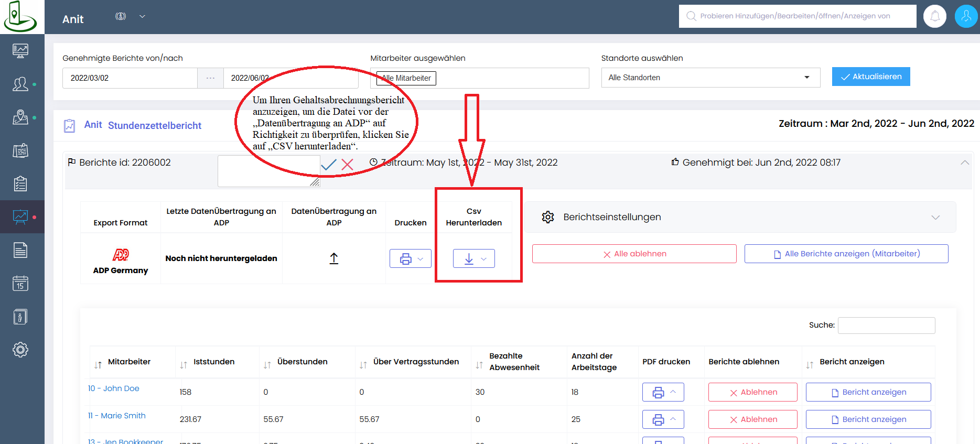Open the Alle Standorten location dropdown
Screen dimensions: 980x444
(710, 78)
